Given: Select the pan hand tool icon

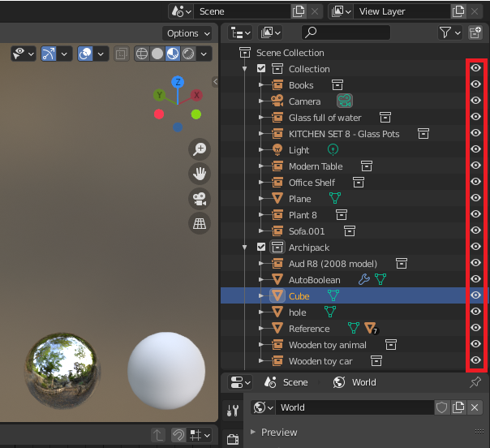Looking at the screenshot, I should [x=200, y=174].
